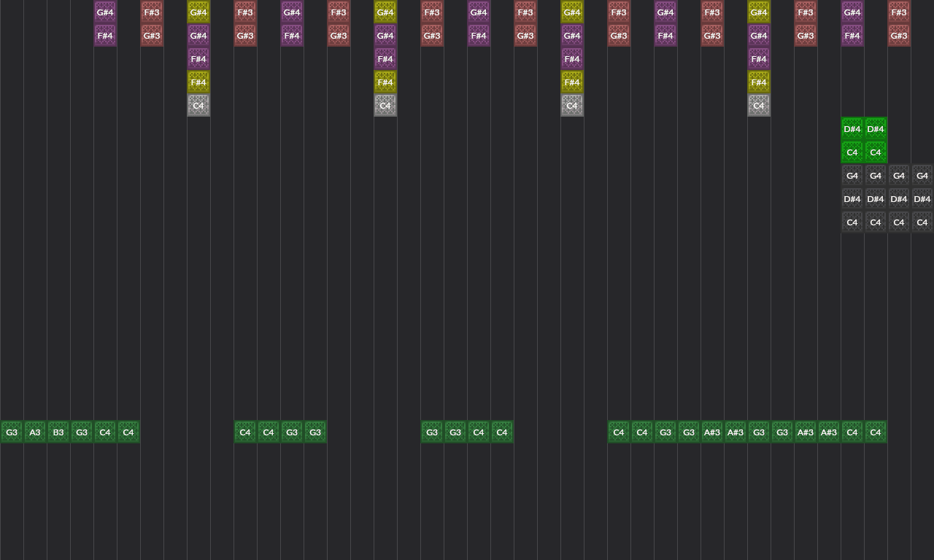Click the rightmost bright green C4 note
Image resolution: width=934 pixels, height=560 pixels.
coord(876,152)
